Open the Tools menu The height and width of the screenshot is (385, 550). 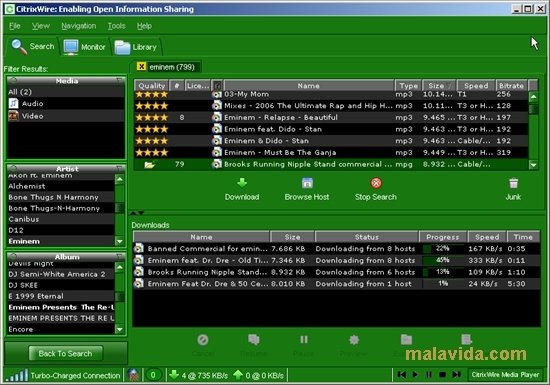pyautogui.click(x=116, y=26)
